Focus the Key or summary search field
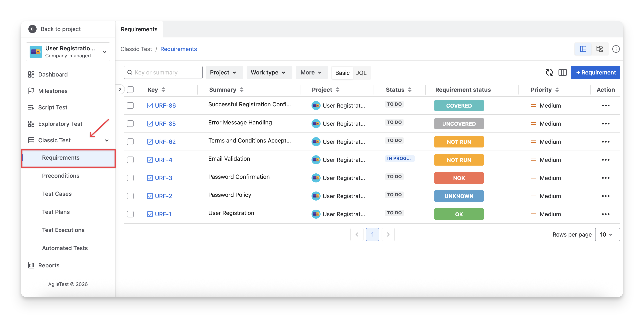644x318 pixels. point(166,73)
